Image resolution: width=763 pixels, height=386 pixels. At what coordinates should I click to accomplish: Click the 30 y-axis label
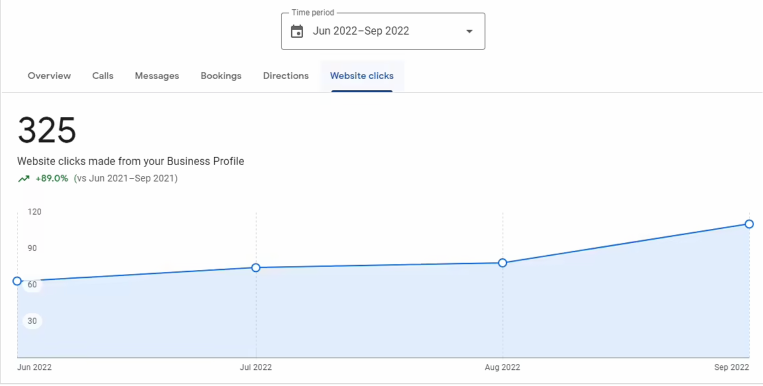[32, 321]
